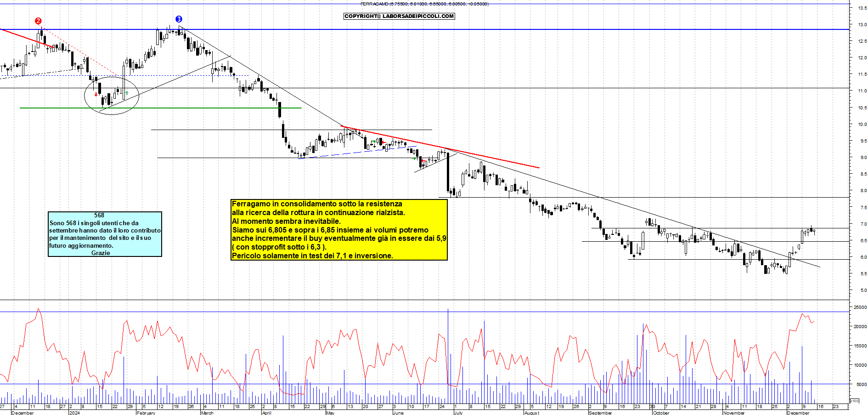Click the 'July' label on the time axis
Screen dimensions: 868x415
[458, 413]
